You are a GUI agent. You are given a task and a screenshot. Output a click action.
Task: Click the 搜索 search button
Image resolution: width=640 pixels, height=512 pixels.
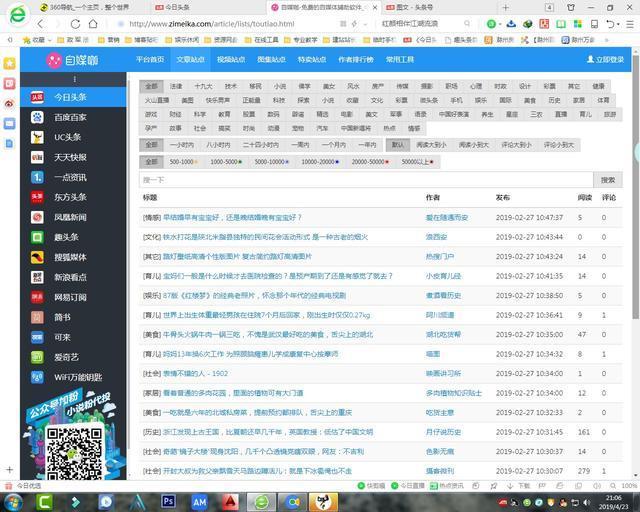point(608,180)
